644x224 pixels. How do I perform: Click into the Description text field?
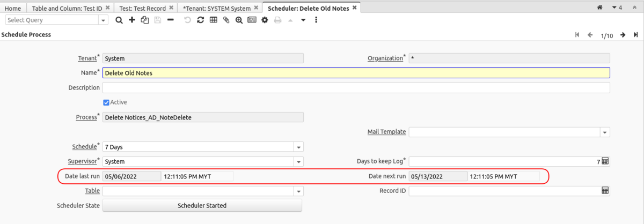[x=356, y=88]
